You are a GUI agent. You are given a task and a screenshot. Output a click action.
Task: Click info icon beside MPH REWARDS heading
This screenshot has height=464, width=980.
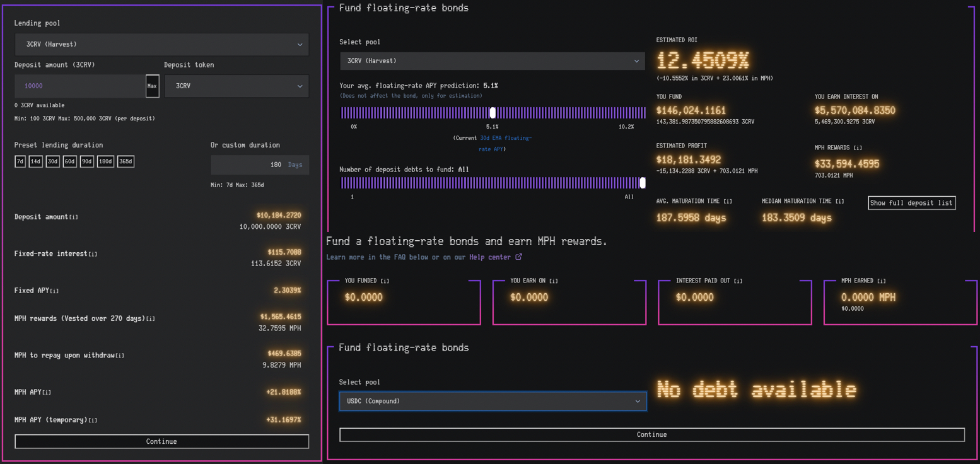point(858,148)
